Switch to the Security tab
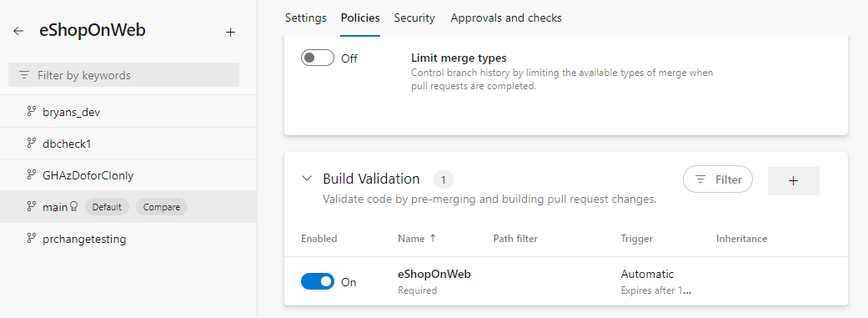This screenshot has height=318, width=868. pyautogui.click(x=414, y=18)
